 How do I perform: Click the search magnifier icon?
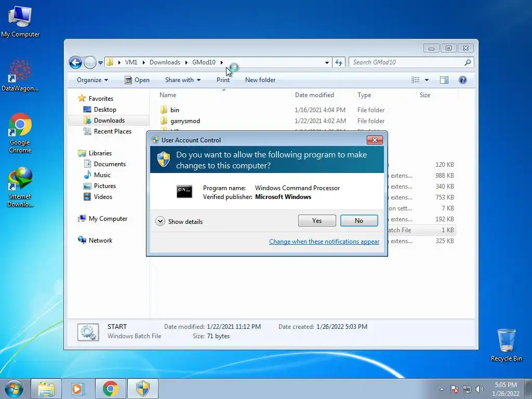468,62
